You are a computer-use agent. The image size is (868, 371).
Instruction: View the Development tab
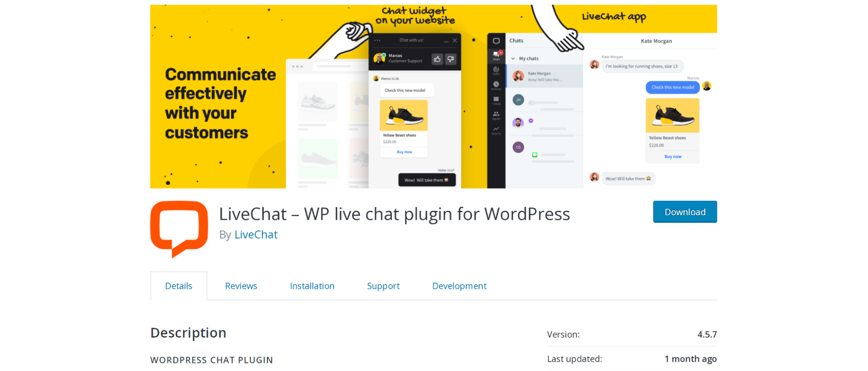coord(459,286)
